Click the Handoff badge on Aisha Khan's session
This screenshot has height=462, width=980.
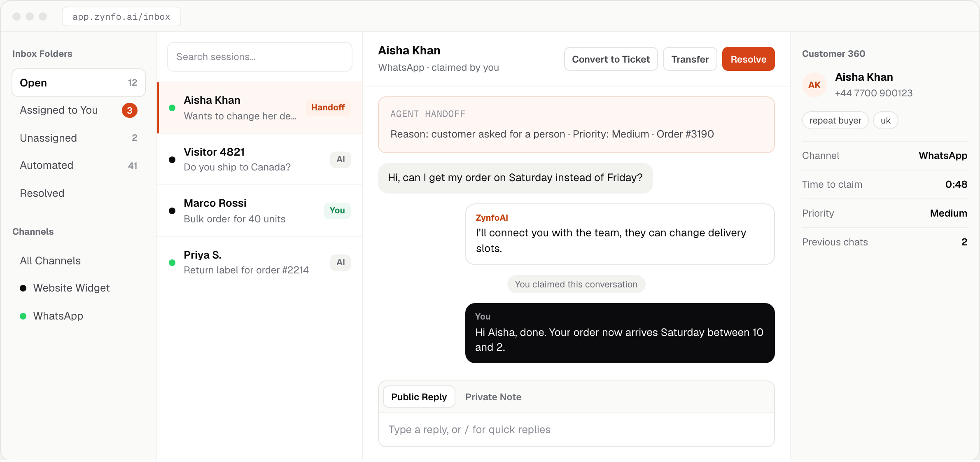point(328,107)
